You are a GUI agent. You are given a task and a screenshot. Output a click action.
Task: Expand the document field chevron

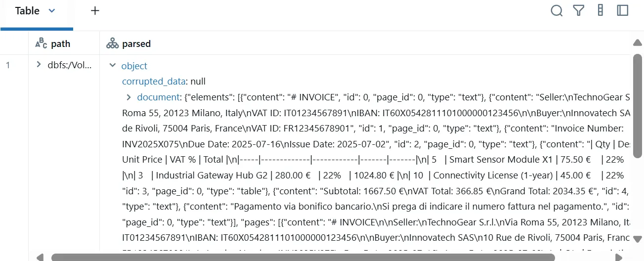tap(129, 97)
